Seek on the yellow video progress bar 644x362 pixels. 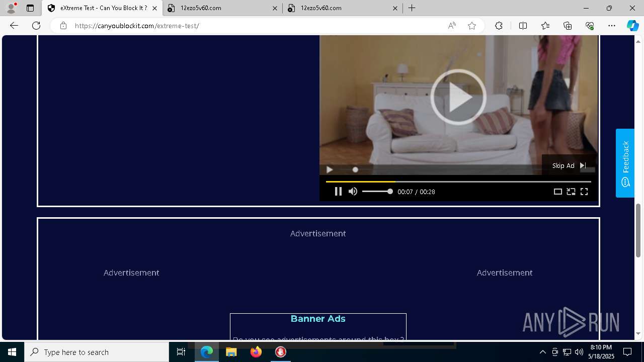458,182
